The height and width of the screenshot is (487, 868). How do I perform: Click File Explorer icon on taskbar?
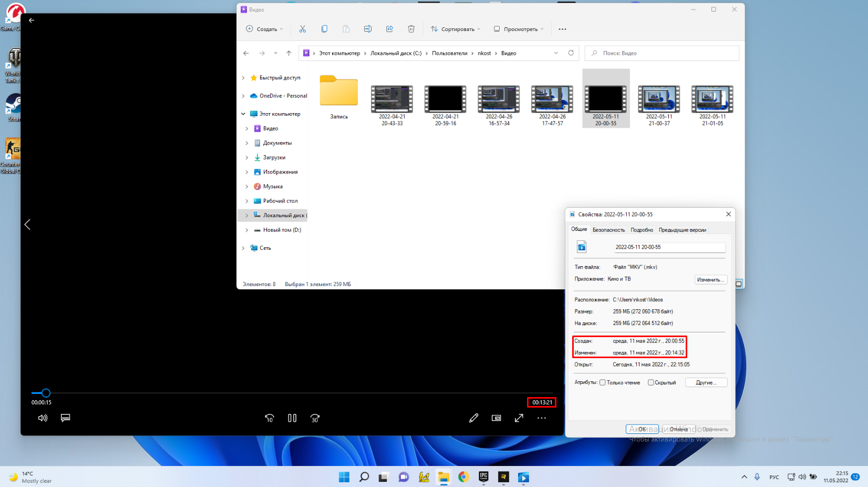(444, 477)
